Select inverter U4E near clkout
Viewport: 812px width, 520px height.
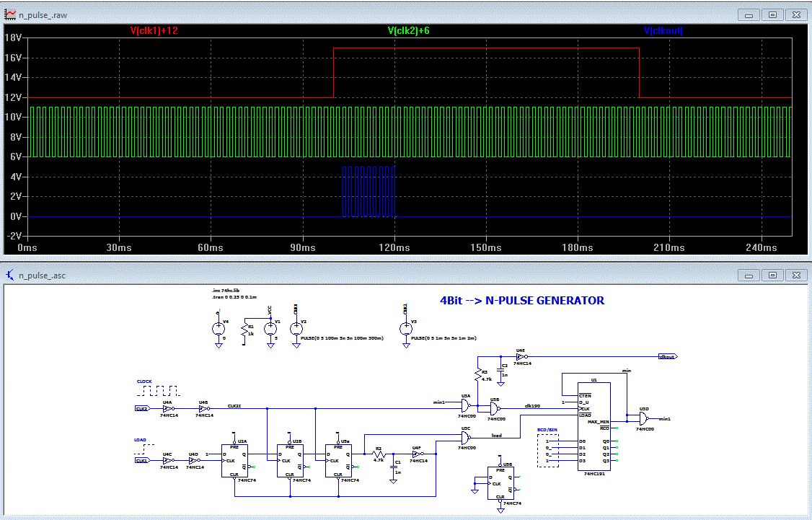[521, 357]
